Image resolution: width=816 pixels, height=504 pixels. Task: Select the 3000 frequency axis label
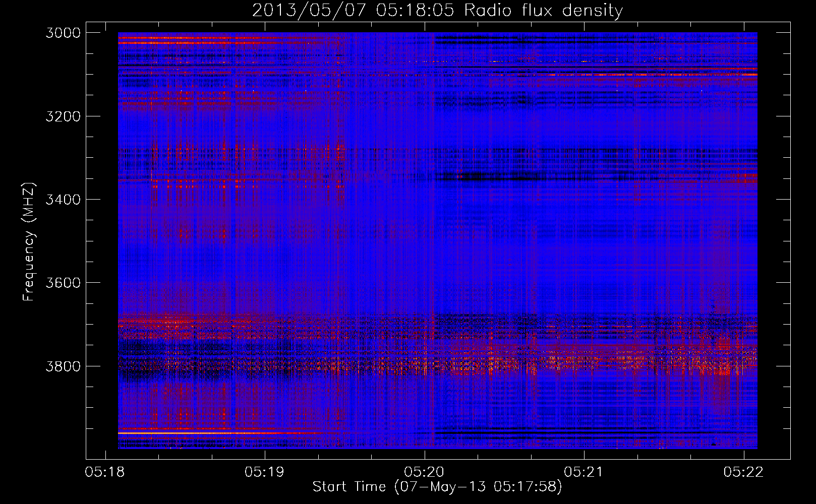point(63,33)
